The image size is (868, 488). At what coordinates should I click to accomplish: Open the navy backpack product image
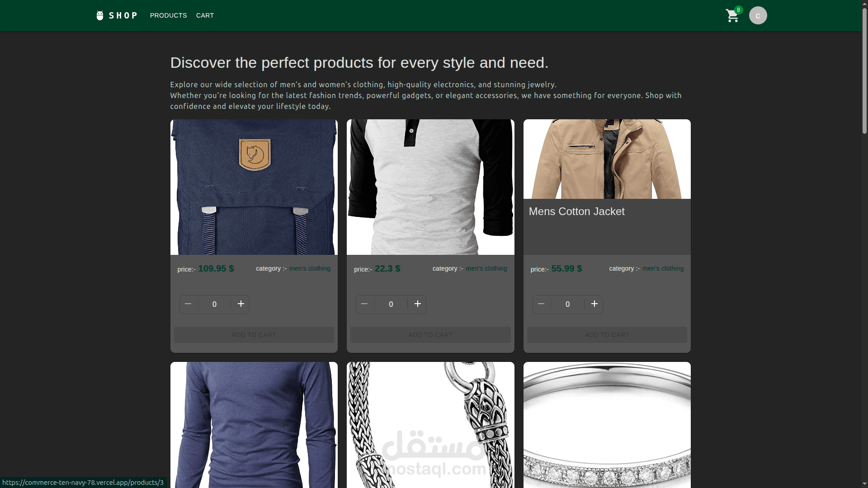pos(254,187)
